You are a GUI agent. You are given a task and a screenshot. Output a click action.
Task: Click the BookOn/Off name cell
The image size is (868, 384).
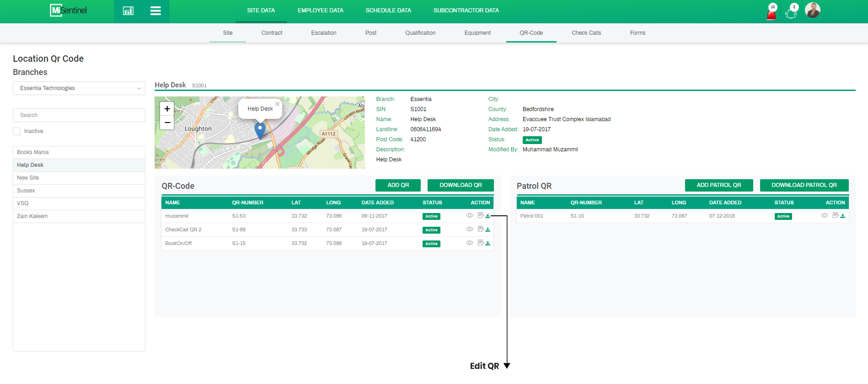[x=178, y=243]
